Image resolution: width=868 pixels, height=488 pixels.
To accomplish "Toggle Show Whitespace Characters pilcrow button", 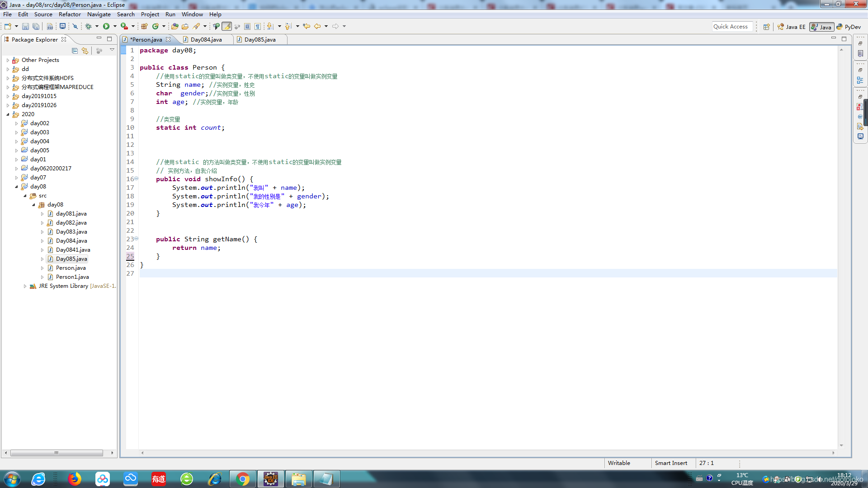I will pos(258,27).
